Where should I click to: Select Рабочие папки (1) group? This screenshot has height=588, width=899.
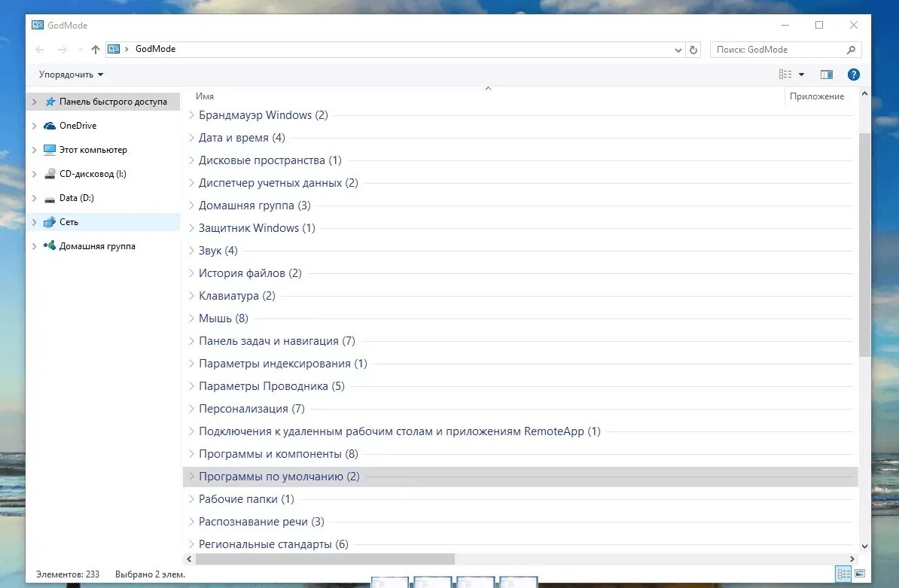point(246,499)
